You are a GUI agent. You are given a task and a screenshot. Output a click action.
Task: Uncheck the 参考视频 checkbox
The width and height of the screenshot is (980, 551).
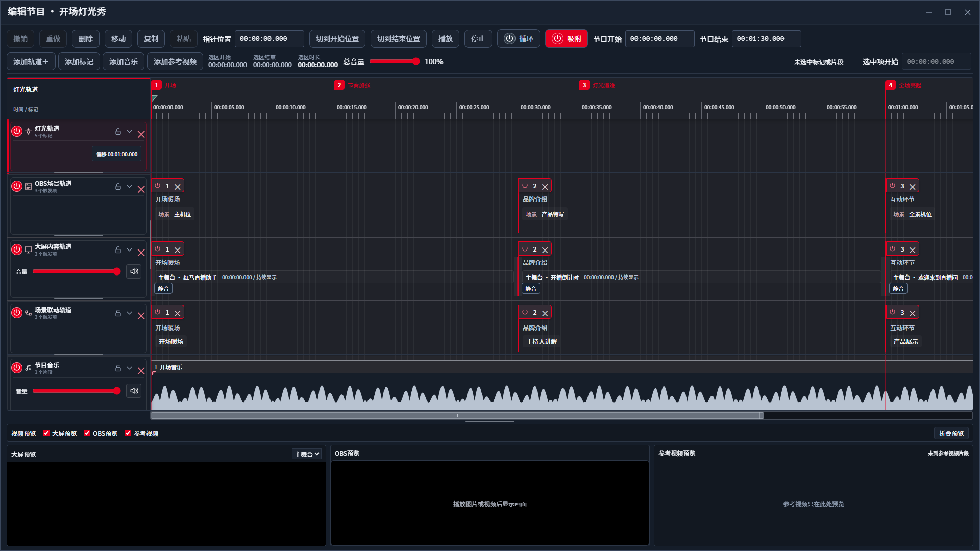(x=128, y=433)
